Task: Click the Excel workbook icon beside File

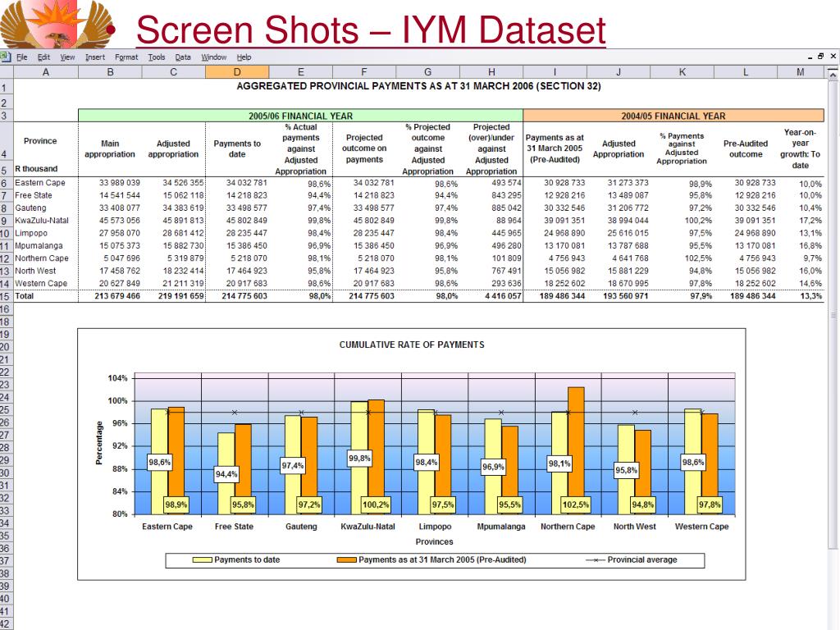Action: (x=5, y=57)
